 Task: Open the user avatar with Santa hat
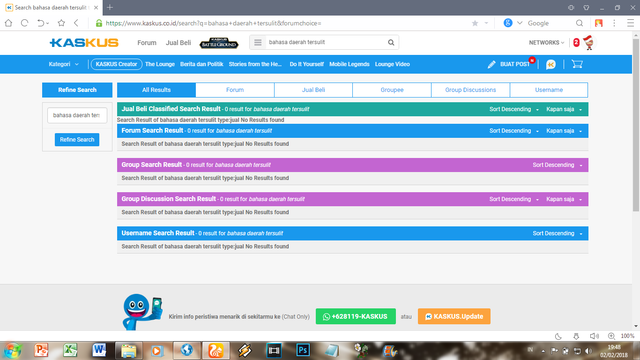click(x=588, y=42)
